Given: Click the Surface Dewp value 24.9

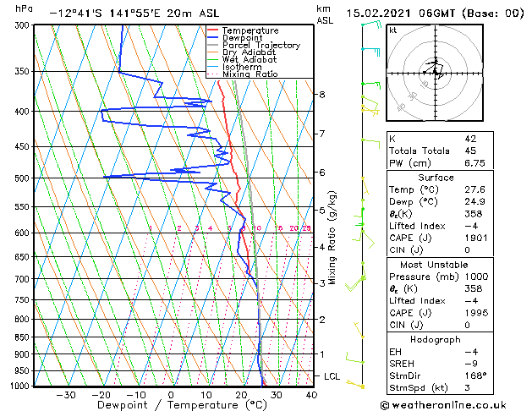Looking at the screenshot, I should (x=475, y=201).
